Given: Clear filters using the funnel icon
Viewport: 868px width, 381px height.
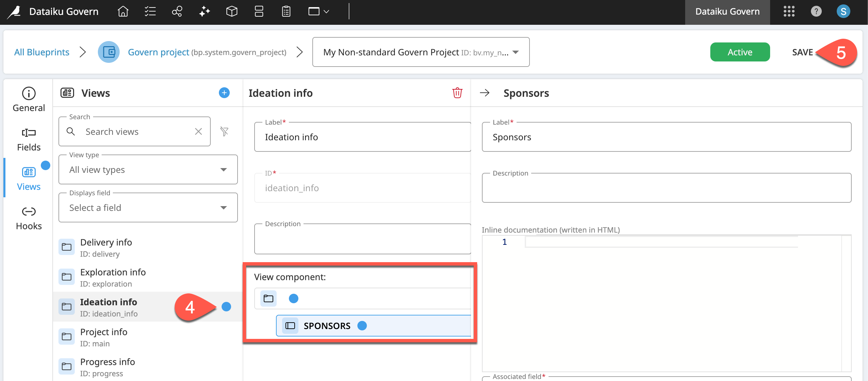Looking at the screenshot, I should pos(224,131).
